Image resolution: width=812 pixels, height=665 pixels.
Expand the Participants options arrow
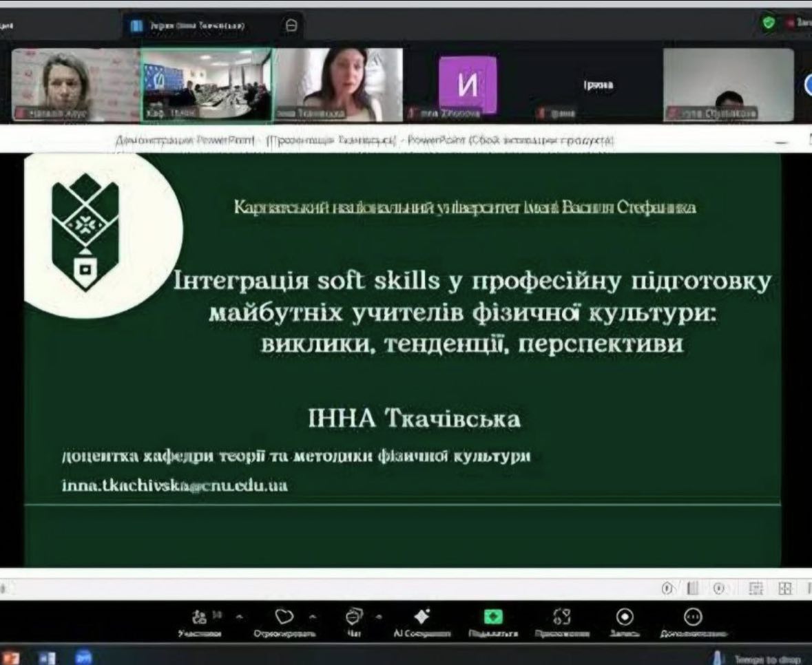click(240, 616)
